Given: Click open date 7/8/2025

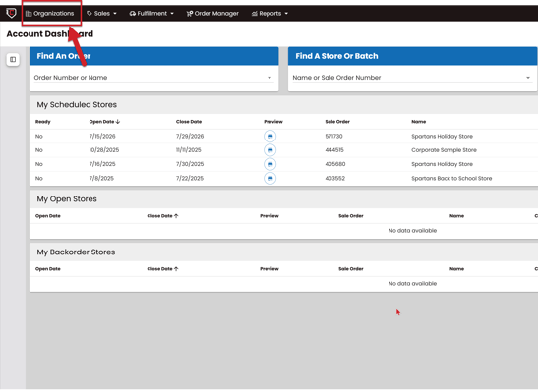Looking at the screenshot, I should [101, 178].
